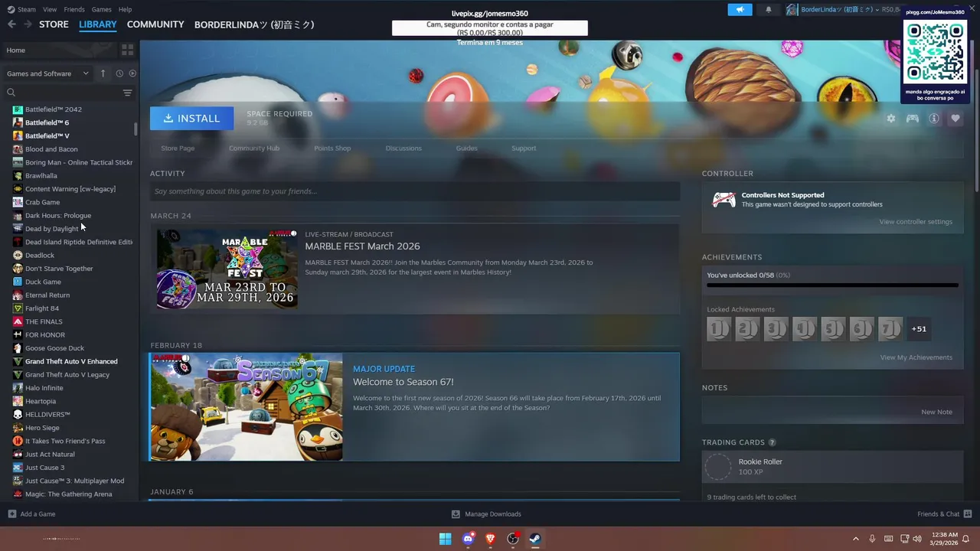Open the Friends menu
The height and width of the screenshot is (551, 980).
click(74, 9)
